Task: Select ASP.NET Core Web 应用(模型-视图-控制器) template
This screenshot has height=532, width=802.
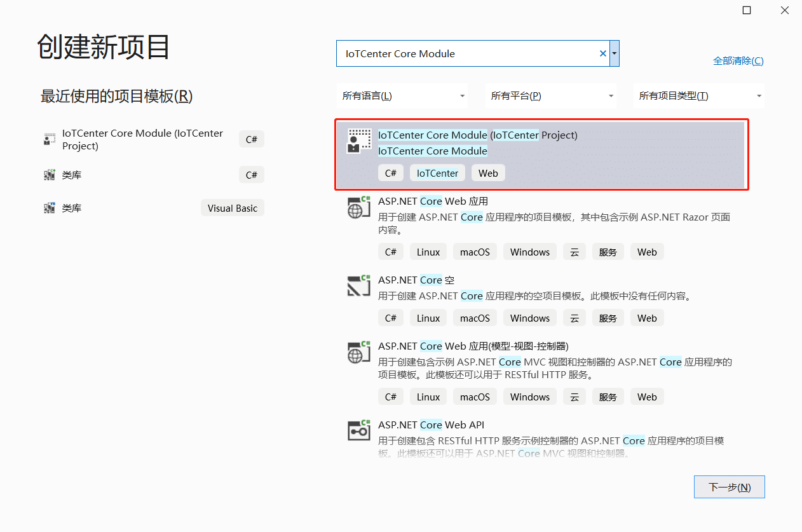Action: tap(473, 346)
